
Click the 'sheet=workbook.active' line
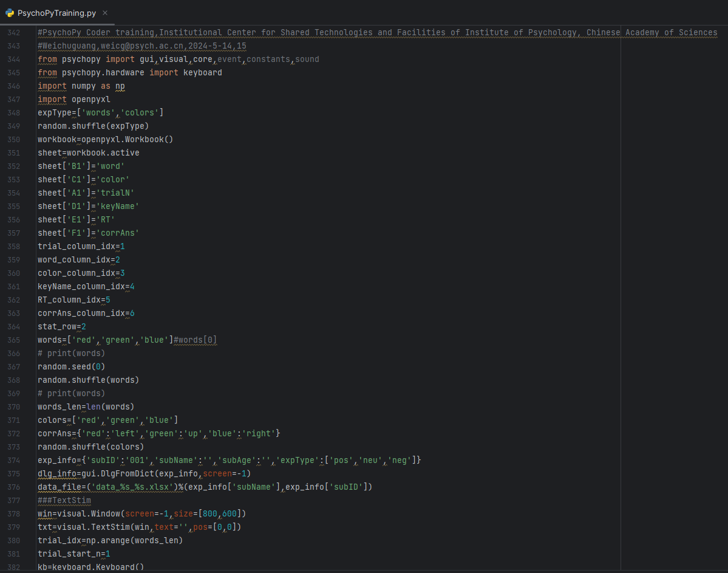click(88, 153)
